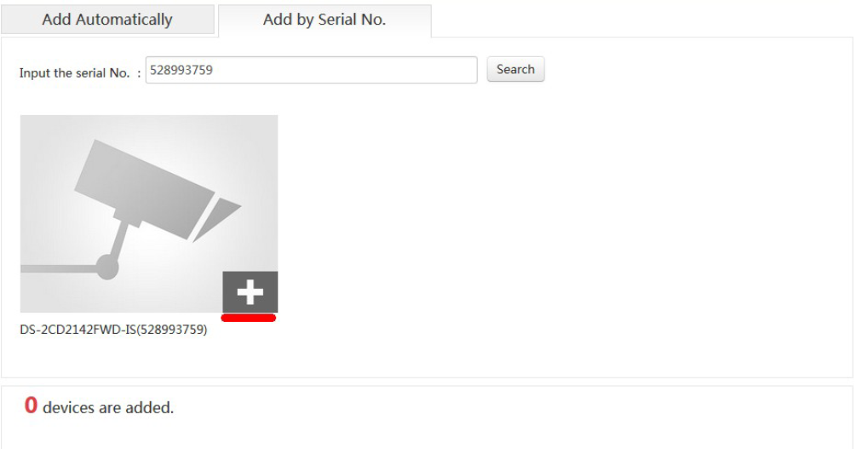The width and height of the screenshot is (868, 449).
Task: Click the serial number in parentheses under the camera
Action: 172,330
